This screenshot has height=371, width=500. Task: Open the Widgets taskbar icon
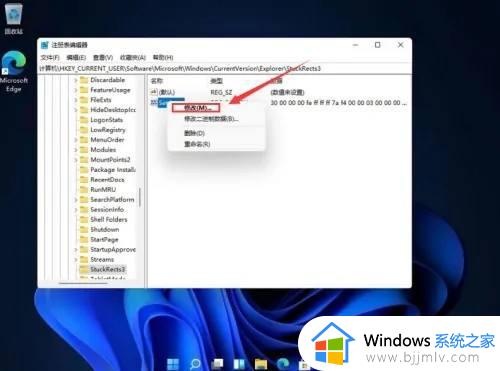point(239,364)
